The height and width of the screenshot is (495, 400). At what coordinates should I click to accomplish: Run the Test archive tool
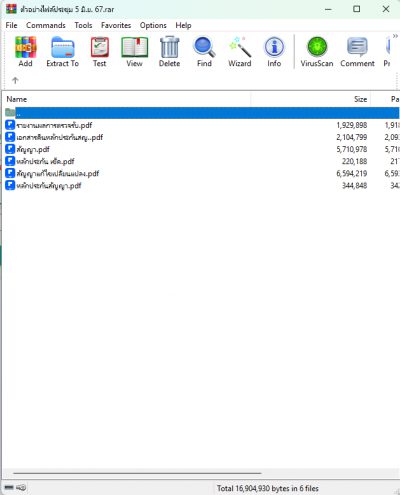click(x=100, y=52)
